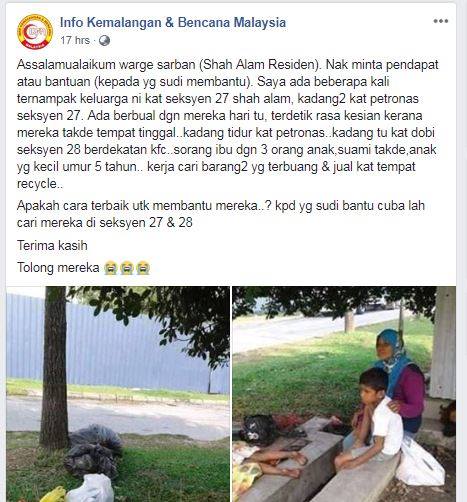Screen dimensions: 467x502
Task: Click the Apakah cara terbaik paragraph
Action: (x=221, y=214)
